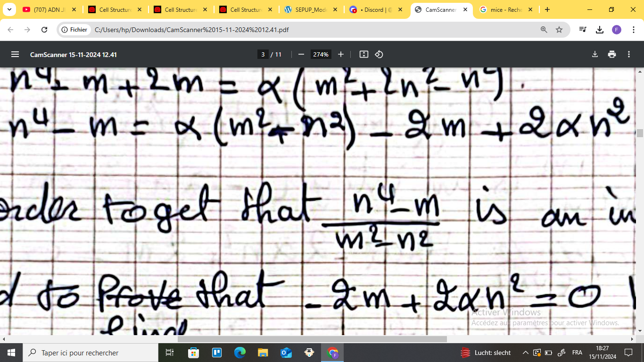The height and width of the screenshot is (362, 644).
Task: Open a new browser tab
Action: tap(547, 9)
